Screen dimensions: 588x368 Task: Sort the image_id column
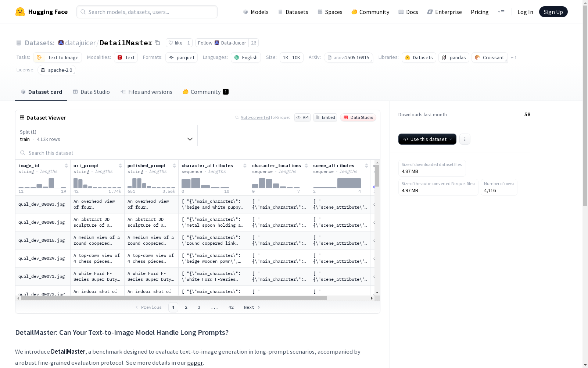pyautogui.click(x=66, y=166)
